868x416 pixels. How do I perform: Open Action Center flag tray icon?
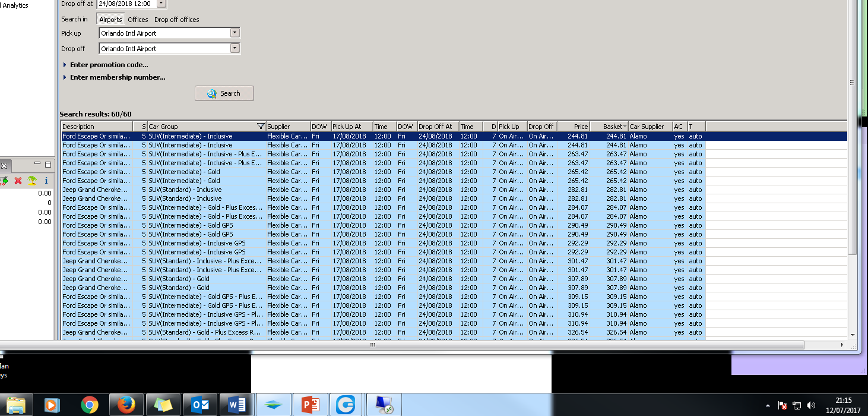(783, 406)
